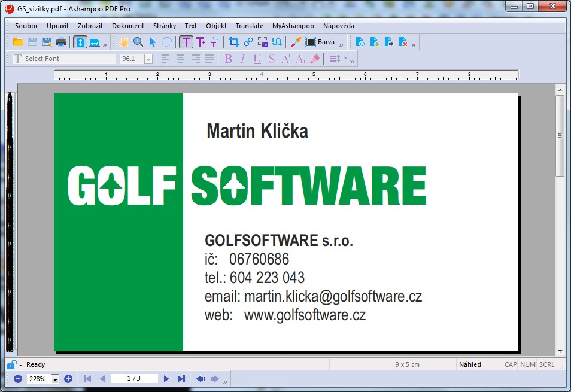This screenshot has height=392, width=571.
Task: Click the delete page icon
Action: pos(403,42)
